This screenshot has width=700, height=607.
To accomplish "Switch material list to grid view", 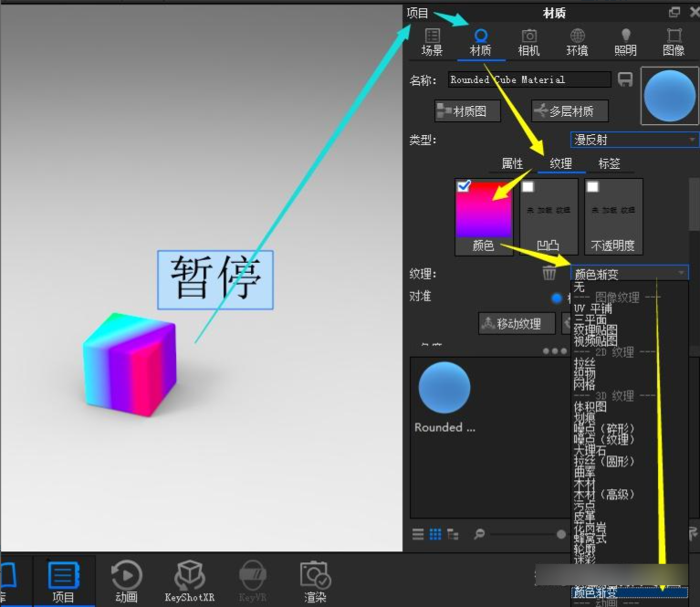I will point(435,534).
